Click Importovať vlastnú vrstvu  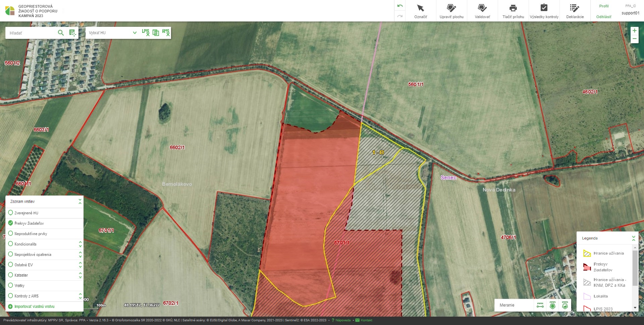tap(34, 307)
